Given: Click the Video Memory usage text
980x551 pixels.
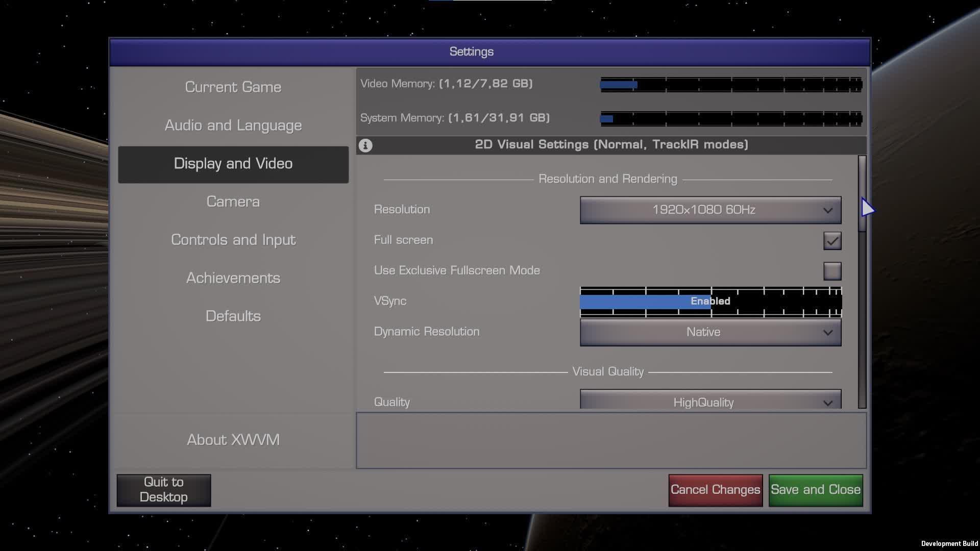Looking at the screenshot, I should 446,84.
